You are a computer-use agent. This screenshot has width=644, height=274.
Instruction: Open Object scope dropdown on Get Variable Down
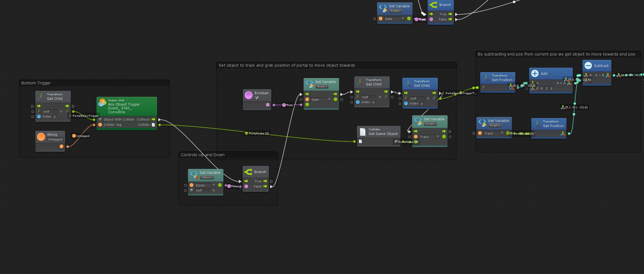[207, 177]
